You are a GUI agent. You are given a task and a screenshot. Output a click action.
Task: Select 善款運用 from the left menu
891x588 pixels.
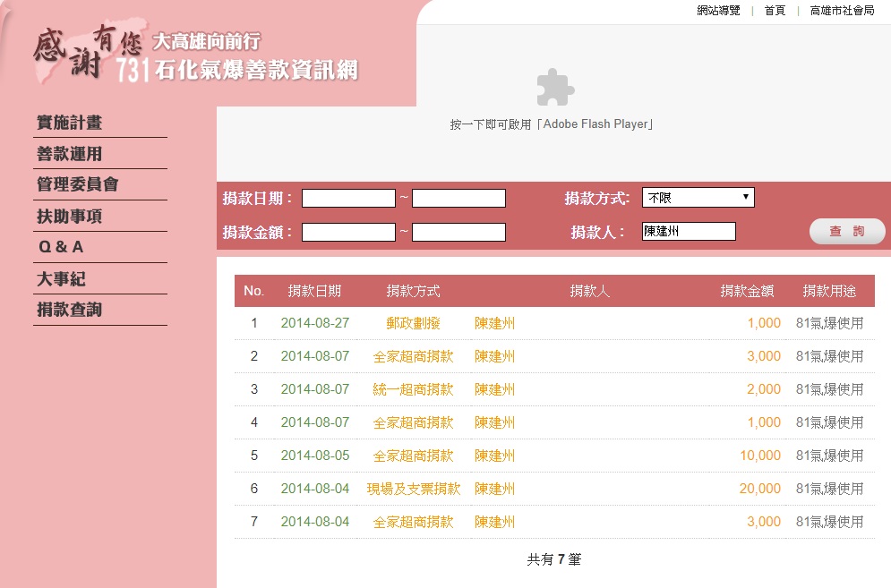point(69,154)
